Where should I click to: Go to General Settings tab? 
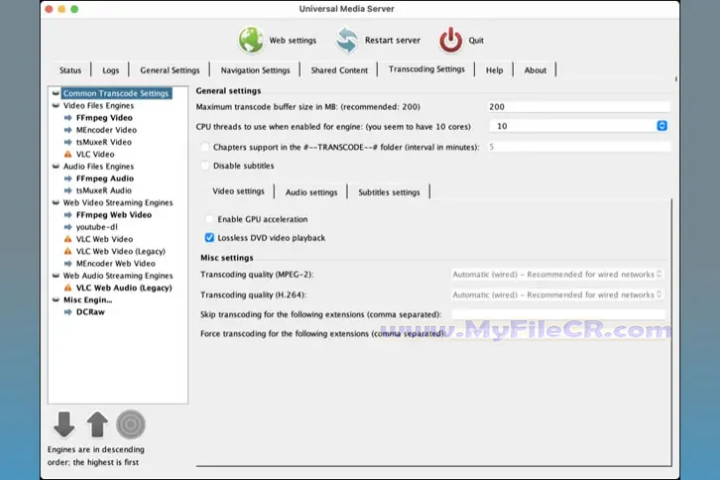(170, 70)
